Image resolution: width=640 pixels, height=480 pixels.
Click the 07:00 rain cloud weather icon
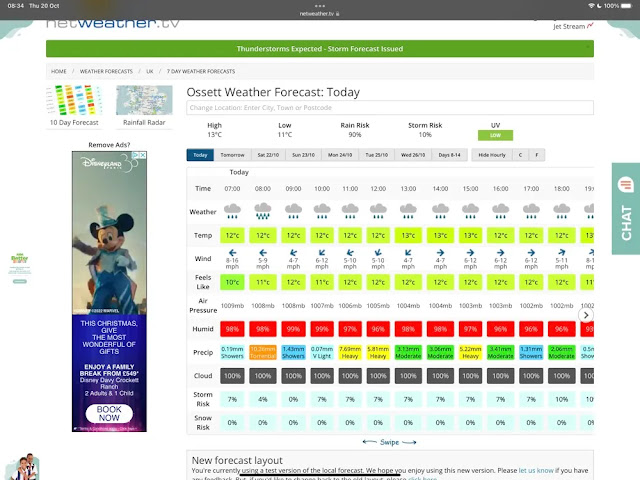[x=232, y=211]
